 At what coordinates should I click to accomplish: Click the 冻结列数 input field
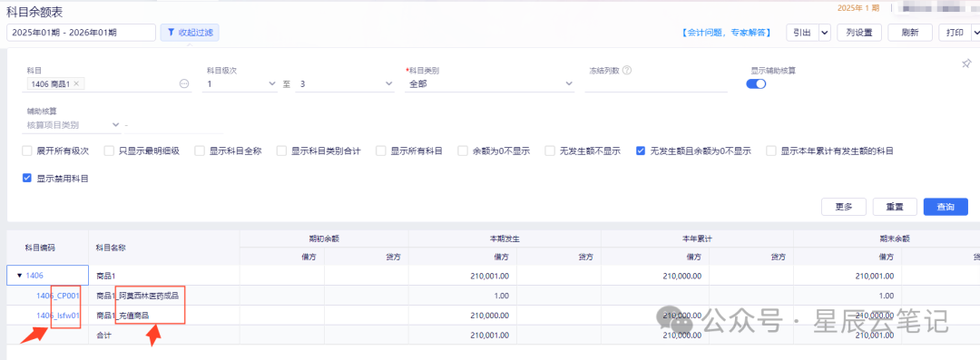pyautogui.click(x=656, y=83)
